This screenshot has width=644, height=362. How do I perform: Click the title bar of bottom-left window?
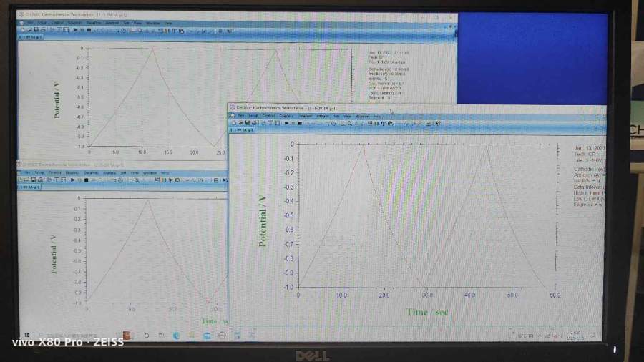coord(107,164)
